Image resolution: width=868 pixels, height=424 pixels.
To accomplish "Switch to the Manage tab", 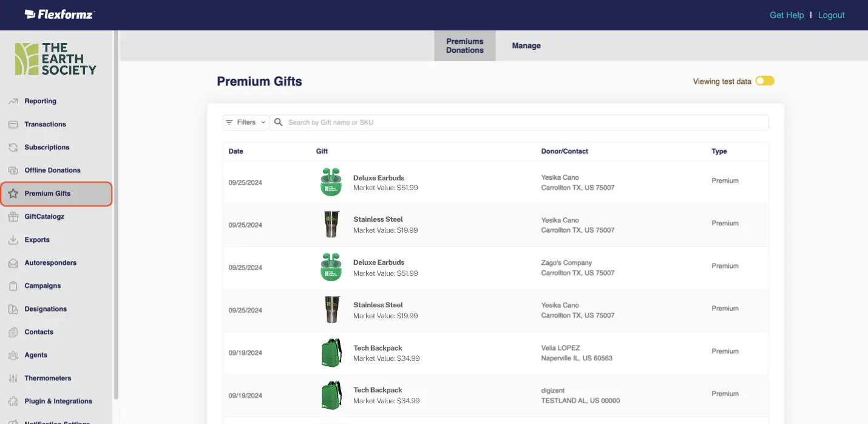I will click(526, 46).
